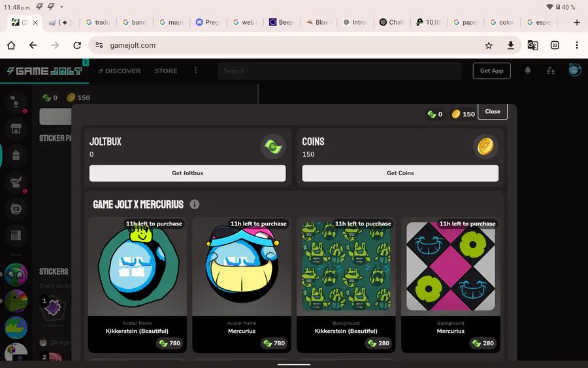
Task: Go to the browser home page icon
Action: (11, 45)
